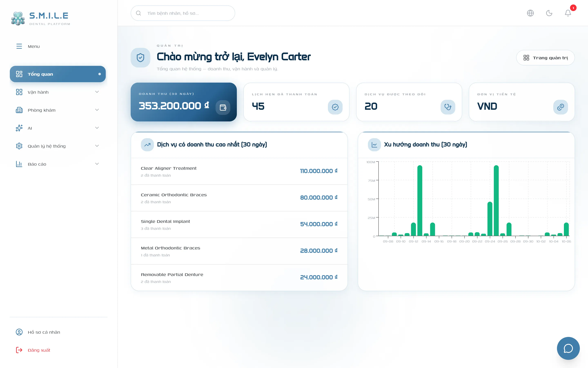Viewport: 588px width, 368px height.
Task: Click the 110.000.000 đ revenue value
Action: [318, 171]
